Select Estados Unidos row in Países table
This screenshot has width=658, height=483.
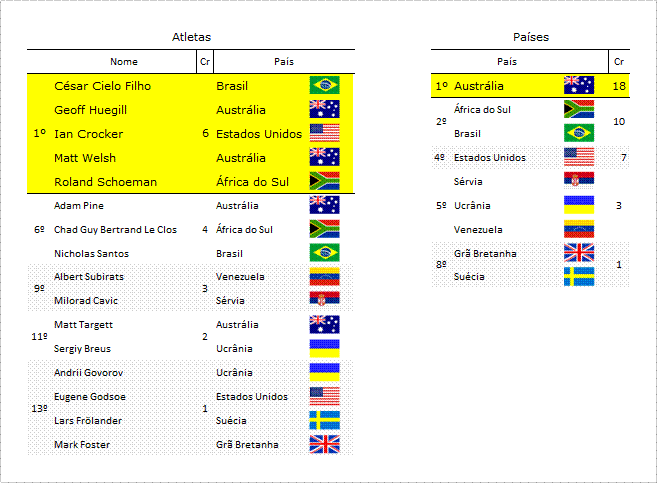[x=530, y=157]
